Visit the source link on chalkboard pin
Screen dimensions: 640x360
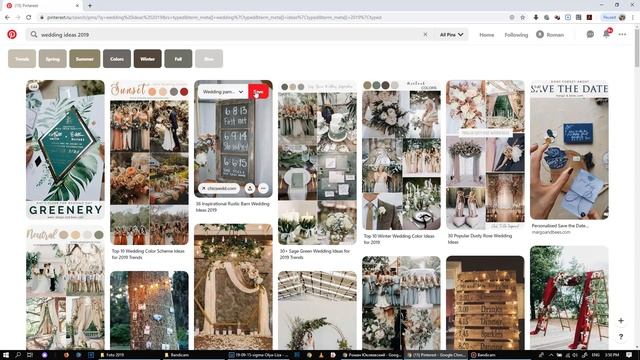pos(219,188)
